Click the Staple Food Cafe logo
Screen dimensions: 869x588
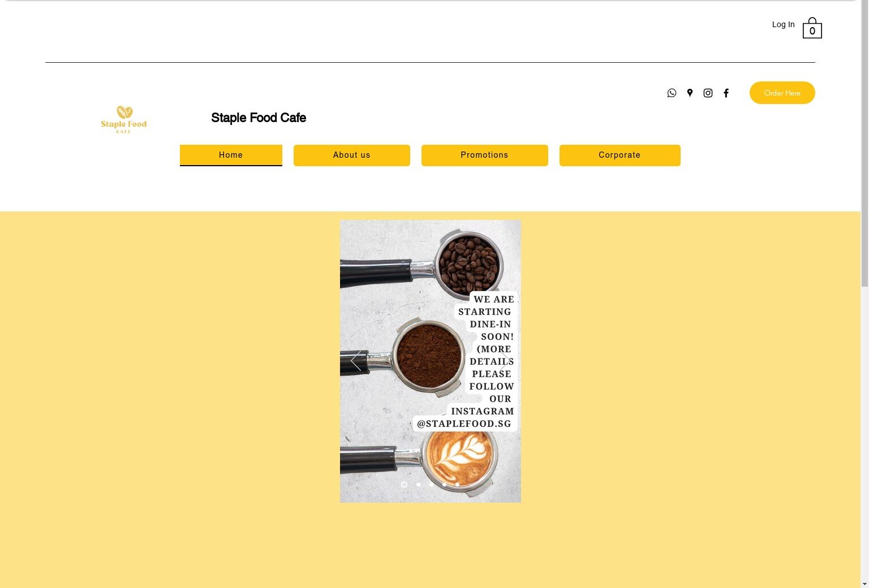click(124, 119)
